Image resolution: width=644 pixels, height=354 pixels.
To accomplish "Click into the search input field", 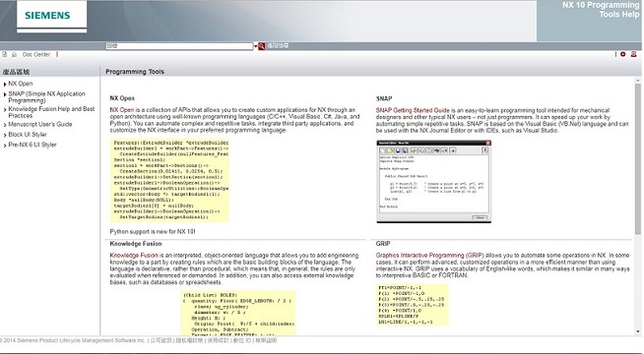I will (x=179, y=46).
